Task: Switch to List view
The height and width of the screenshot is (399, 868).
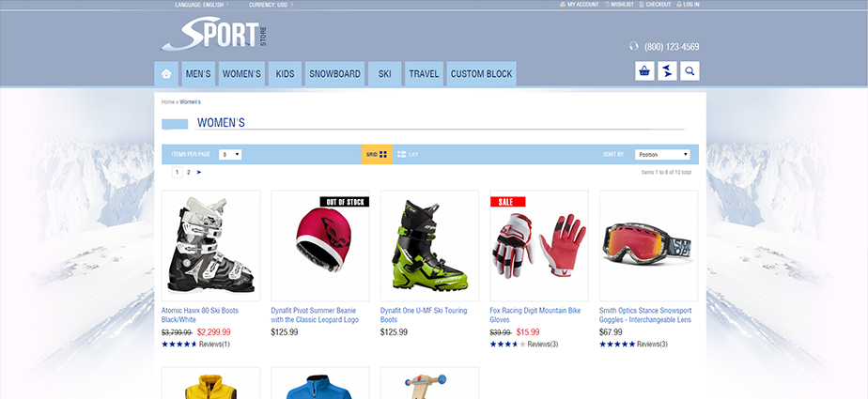Action: [408, 154]
